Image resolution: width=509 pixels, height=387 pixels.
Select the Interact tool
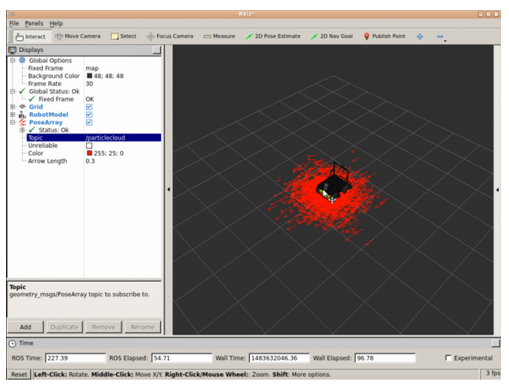31,36
